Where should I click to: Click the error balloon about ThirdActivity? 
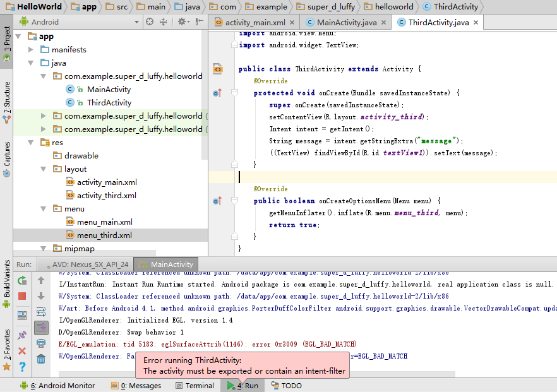(x=243, y=365)
